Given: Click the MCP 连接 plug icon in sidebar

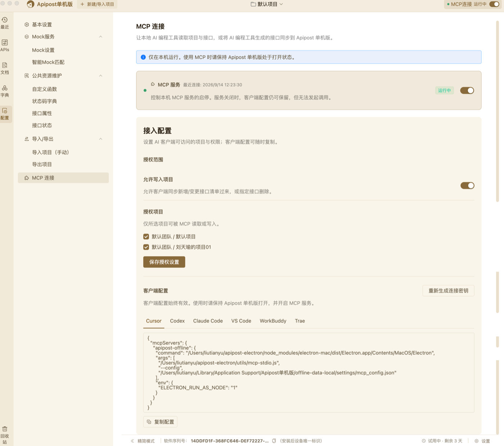Looking at the screenshot, I should (x=27, y=178).
